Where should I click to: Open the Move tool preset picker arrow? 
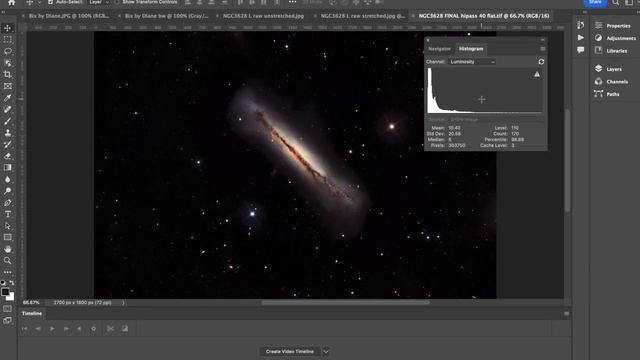(39, 2)
